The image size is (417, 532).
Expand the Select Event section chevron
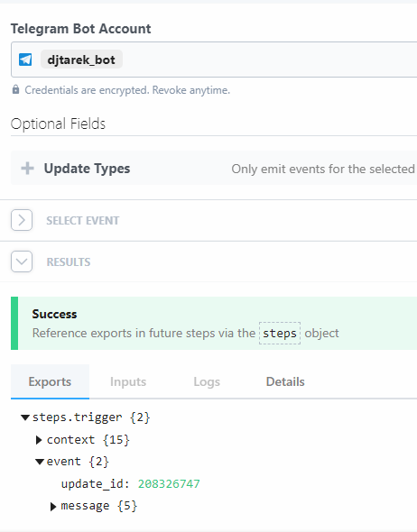click(x=22, y=220)
